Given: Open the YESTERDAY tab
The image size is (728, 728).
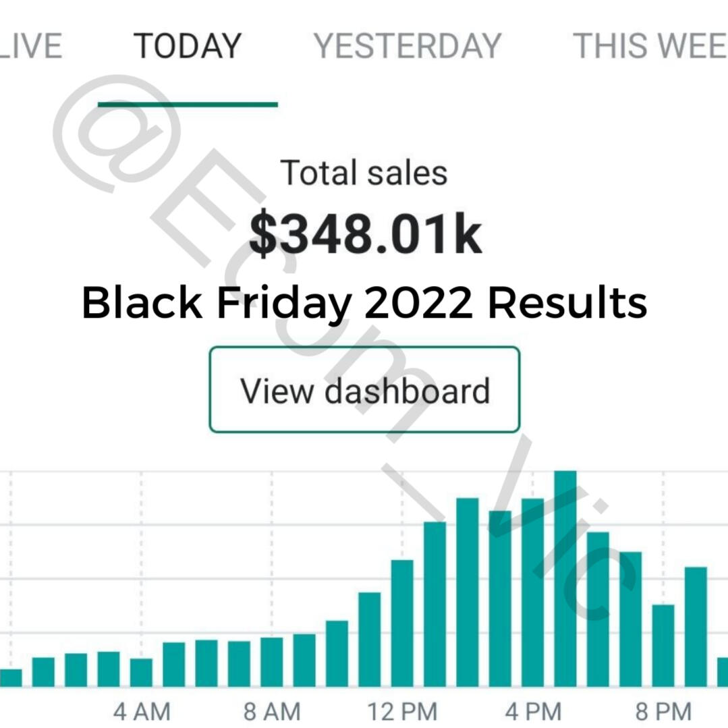Looking at the screenshot, I should coord(408,46).
